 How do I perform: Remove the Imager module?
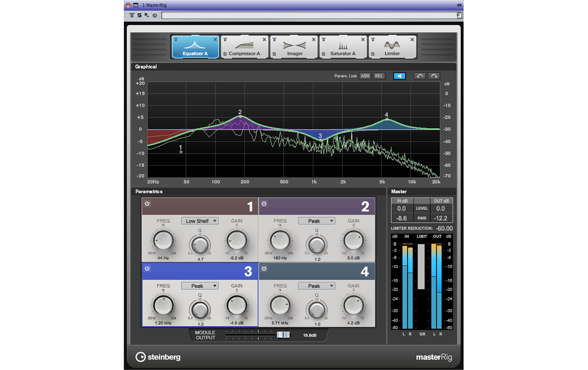[313, 40]
